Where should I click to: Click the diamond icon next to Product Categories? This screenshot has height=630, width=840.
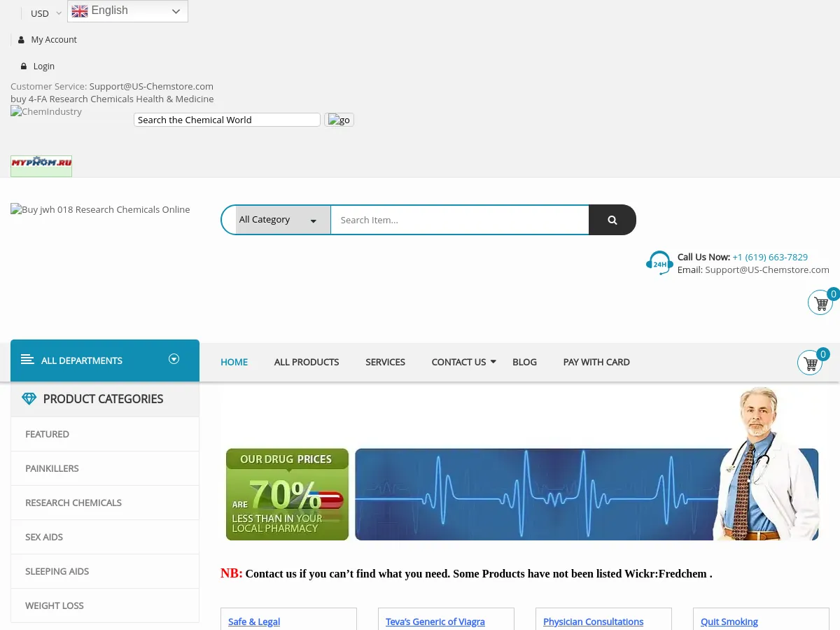[29, 399]
